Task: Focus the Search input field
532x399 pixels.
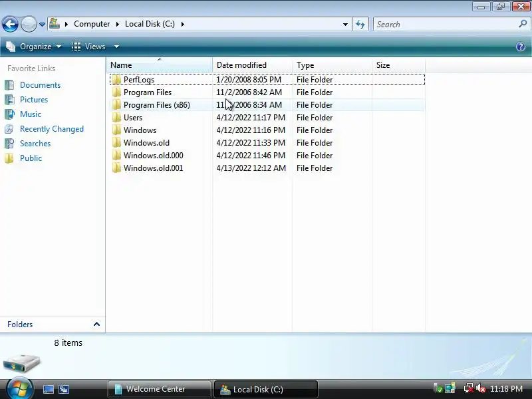Action: coord(446,25)
